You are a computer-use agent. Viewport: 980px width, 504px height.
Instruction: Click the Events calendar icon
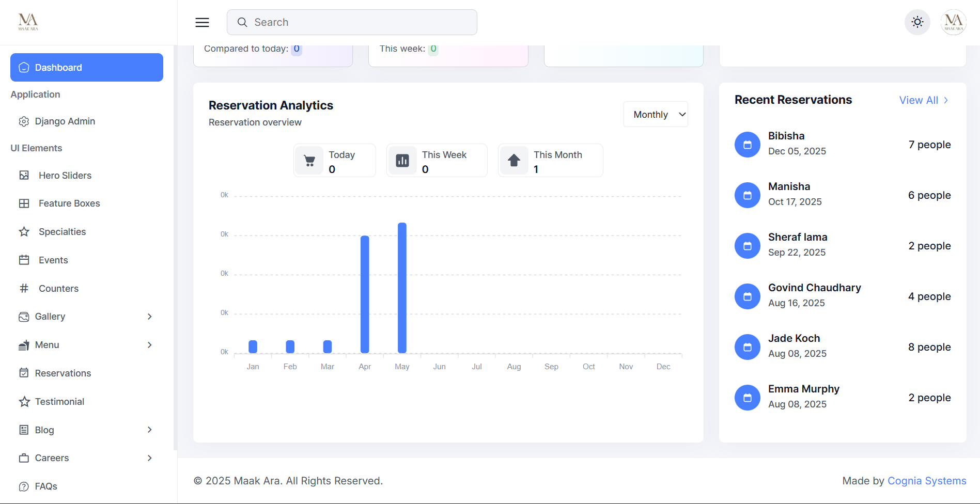pyautogui.click(x=24, y=260)
